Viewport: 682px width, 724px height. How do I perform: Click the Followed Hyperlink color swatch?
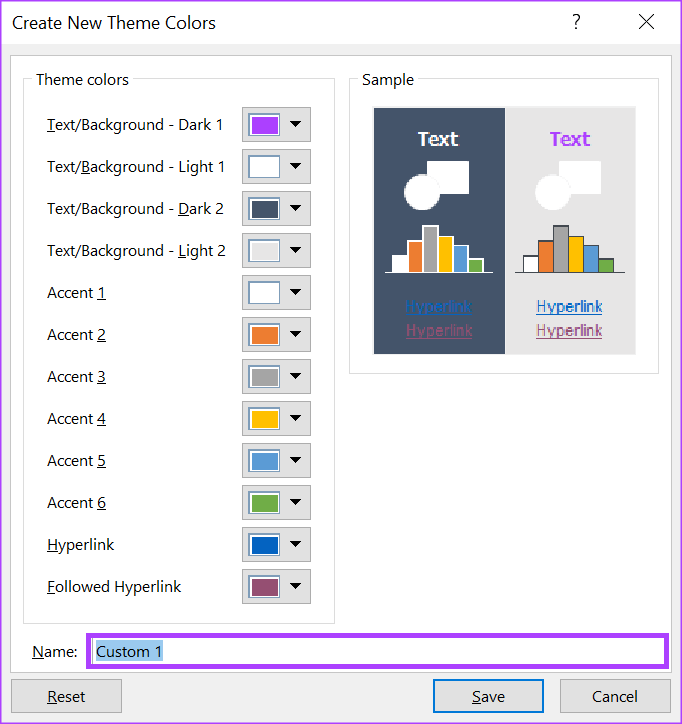point(265,587)
